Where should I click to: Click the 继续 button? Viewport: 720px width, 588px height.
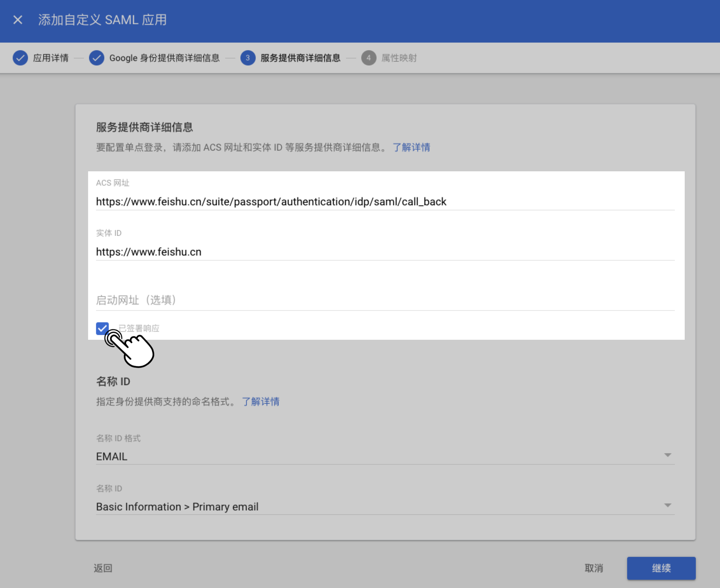661,568
